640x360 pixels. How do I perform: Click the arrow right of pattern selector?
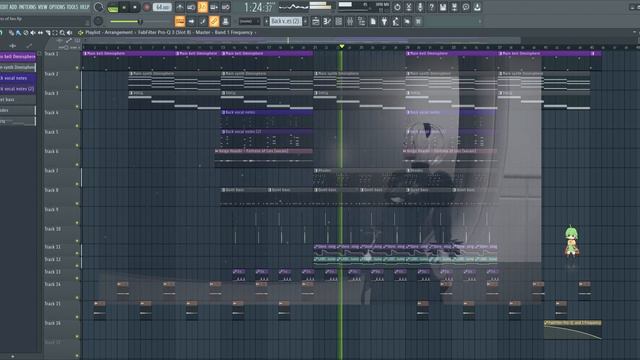tap(305, 21)
